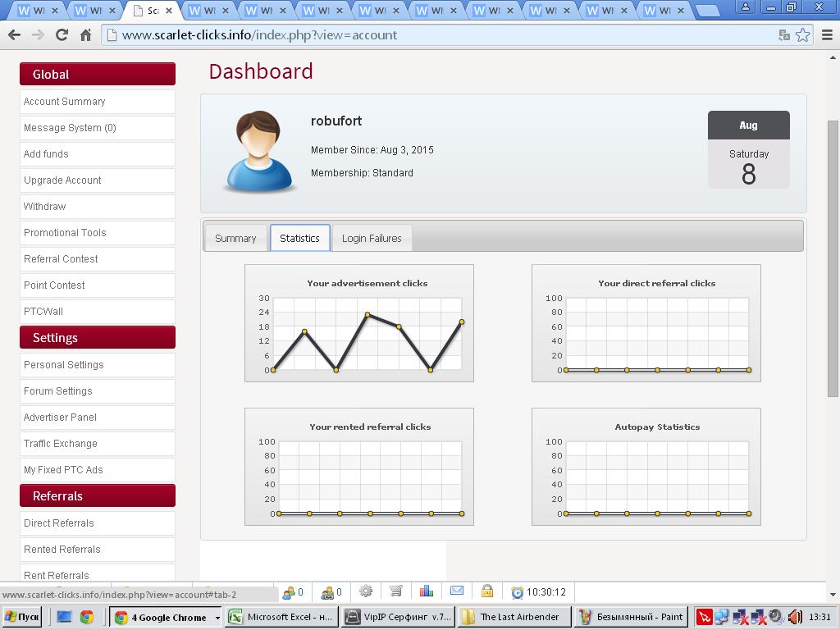
Task: Open the bar chart statistics icon in bottom bar
Action: click(427, 591)
